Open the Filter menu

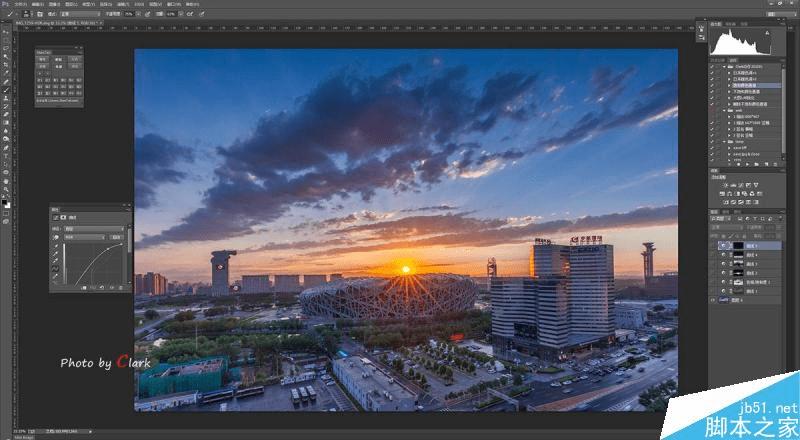click(x=123, y=5)
